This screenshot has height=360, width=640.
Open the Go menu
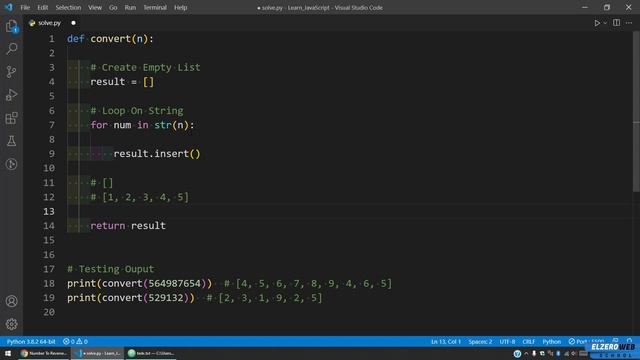tap(113, 7)
